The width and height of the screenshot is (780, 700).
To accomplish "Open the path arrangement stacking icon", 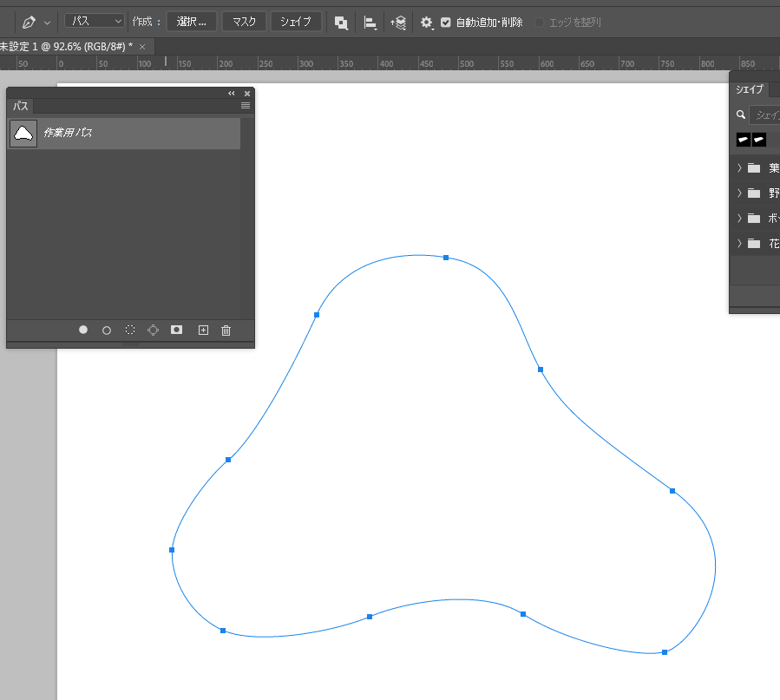I will (x=398, y=23).
